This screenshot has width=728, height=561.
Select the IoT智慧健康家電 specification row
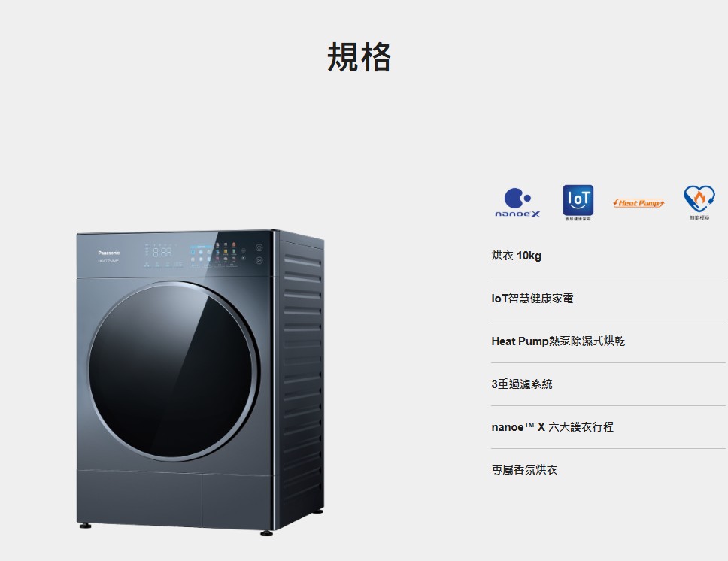[608, 299]
